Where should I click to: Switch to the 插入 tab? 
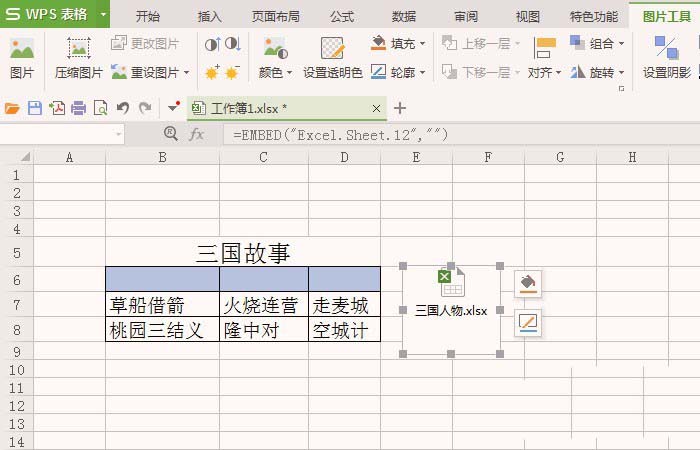tap(209, 17)
